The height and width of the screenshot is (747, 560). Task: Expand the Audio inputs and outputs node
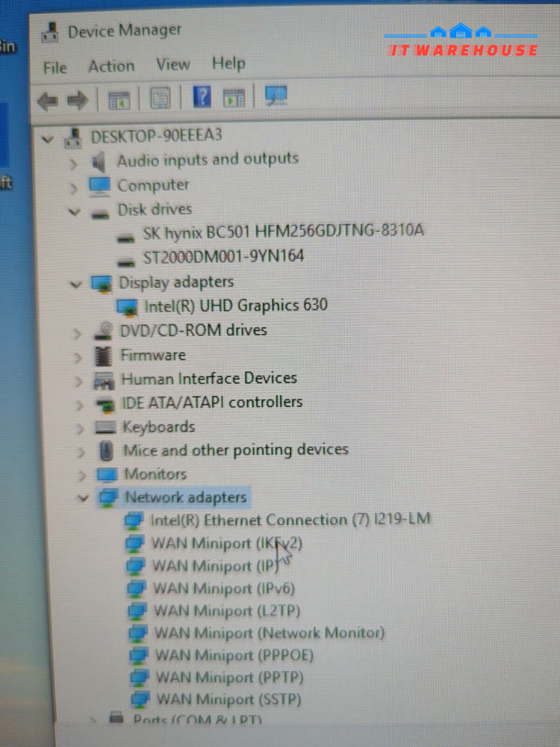(73, 163)
